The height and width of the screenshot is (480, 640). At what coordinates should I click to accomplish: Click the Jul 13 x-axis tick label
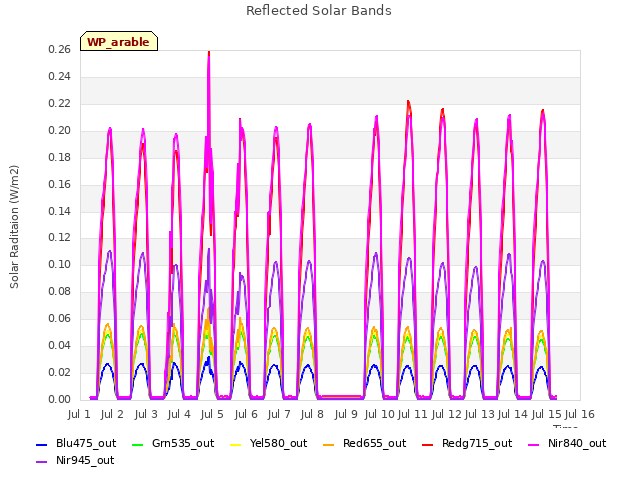click(480, 414)
